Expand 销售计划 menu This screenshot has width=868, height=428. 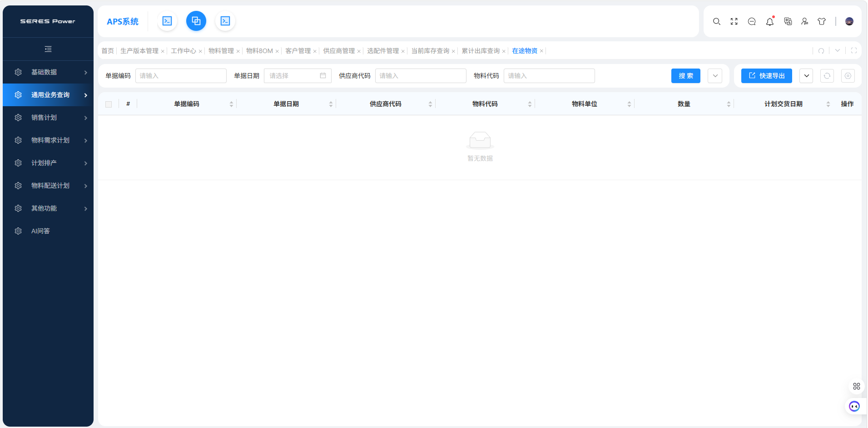point(48,118)
